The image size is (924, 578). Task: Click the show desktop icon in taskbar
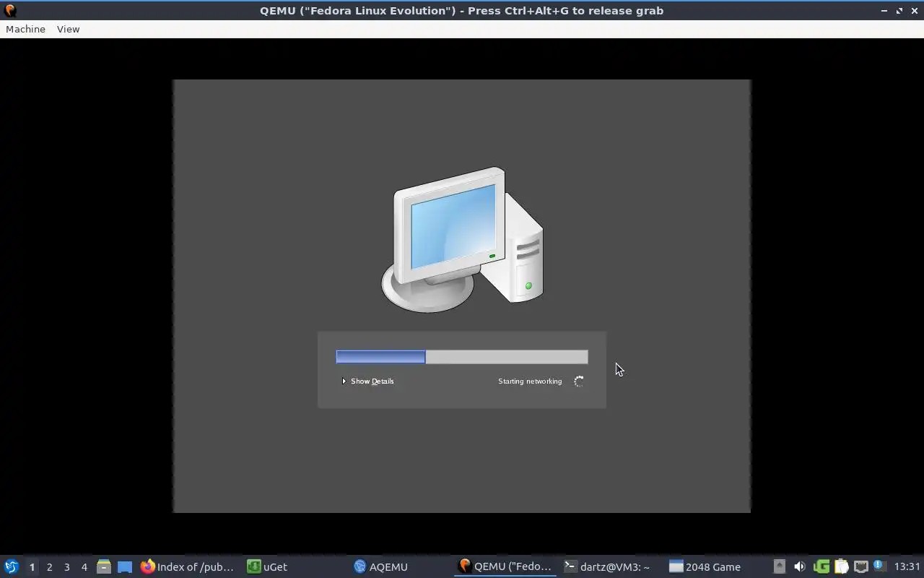point(125,566)
